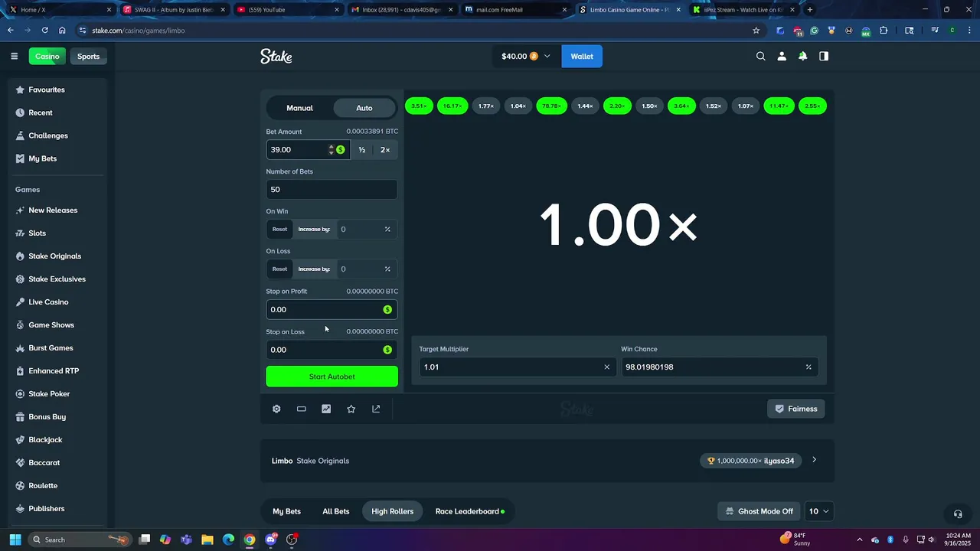Click the Number of Bets field

[x=332, y=189]
